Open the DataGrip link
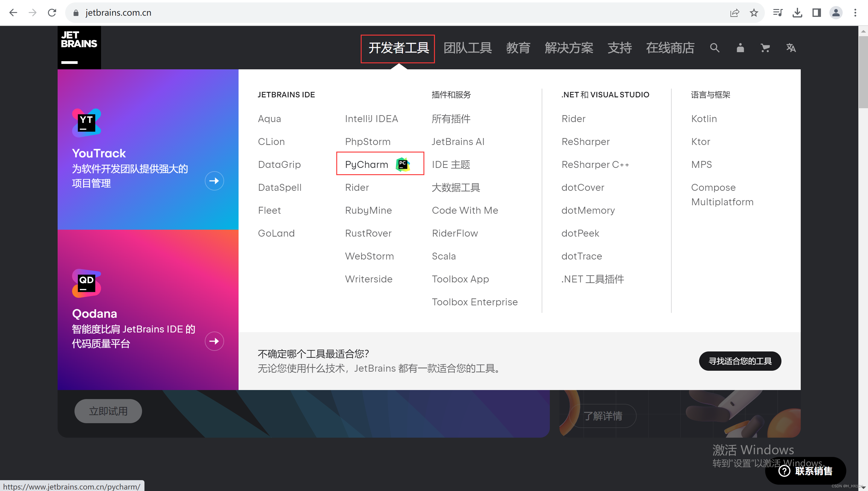The height and width of the screenshot is (491, 868). (279, 165)
